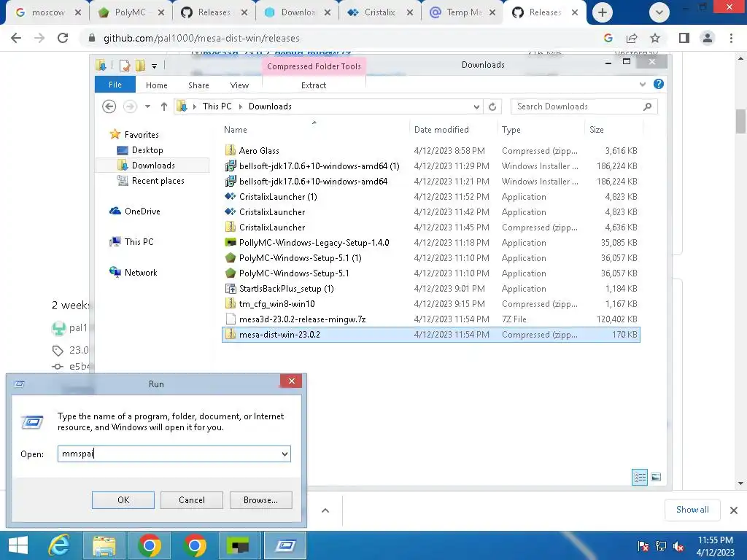Select Desktop in Favorites
This screenshot has height=560, width=747.
click(x=147, y=150)
